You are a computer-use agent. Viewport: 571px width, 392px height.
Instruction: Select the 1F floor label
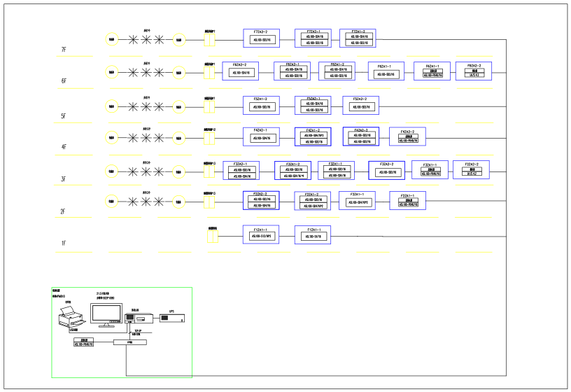point(64,243)
